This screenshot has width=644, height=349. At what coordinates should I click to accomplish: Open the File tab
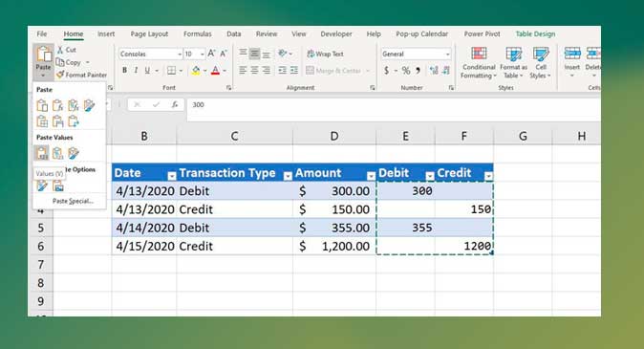click(x=42, y=33)
